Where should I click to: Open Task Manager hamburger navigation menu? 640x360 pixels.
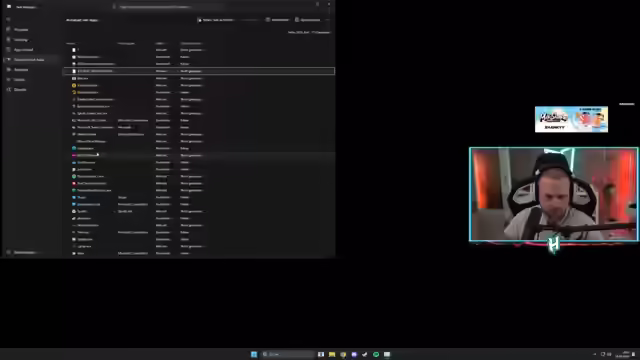click(8, 19)
